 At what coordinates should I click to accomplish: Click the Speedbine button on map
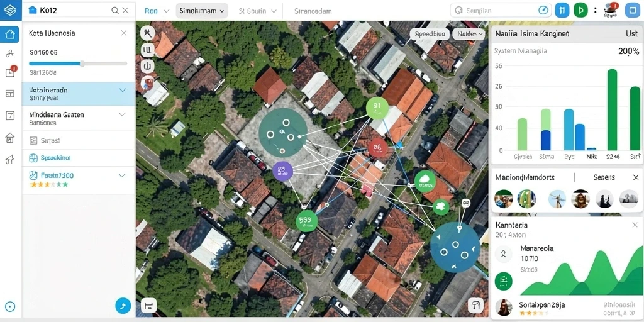coord(430,34)
